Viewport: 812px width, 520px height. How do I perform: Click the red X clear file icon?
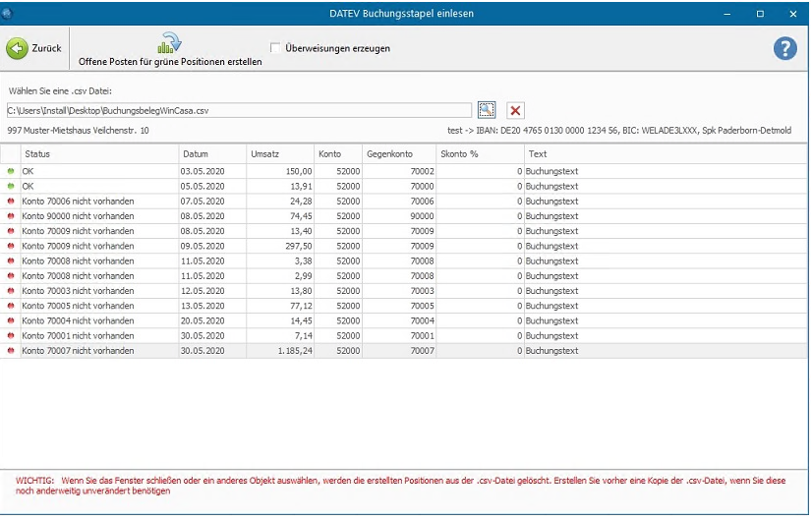515,110
